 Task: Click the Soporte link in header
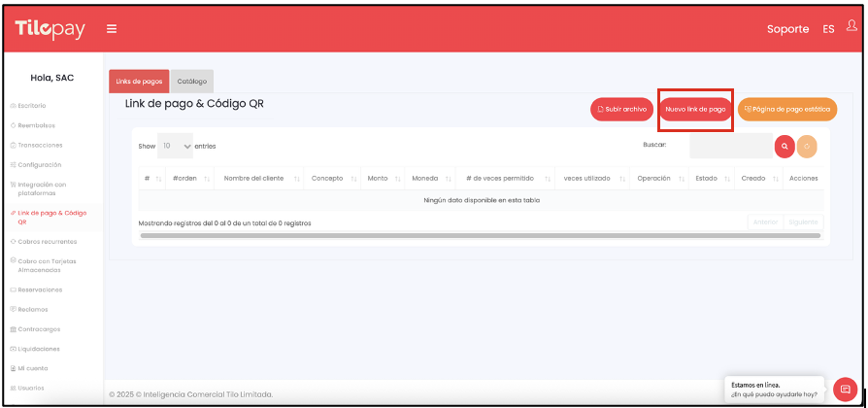click(x=787, y=29)
